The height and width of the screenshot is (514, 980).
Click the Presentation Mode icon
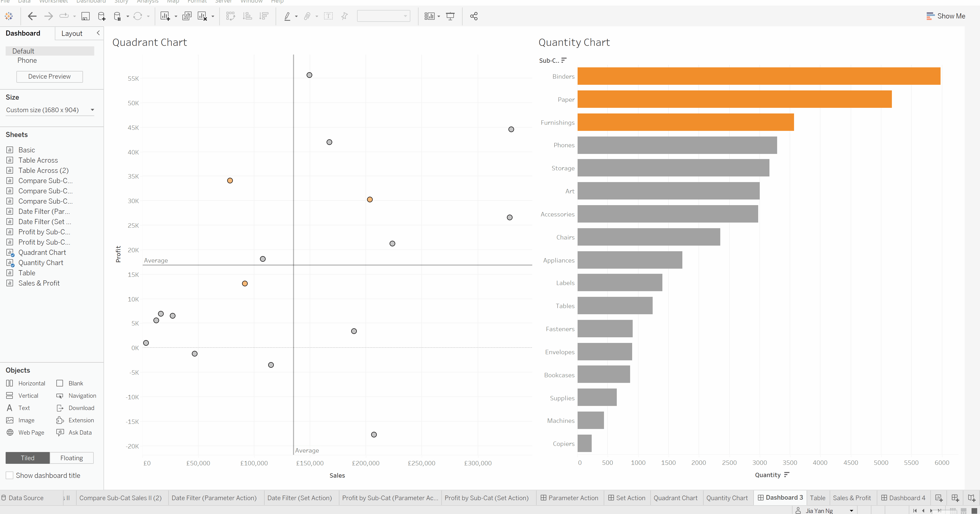tap(450, 16)
